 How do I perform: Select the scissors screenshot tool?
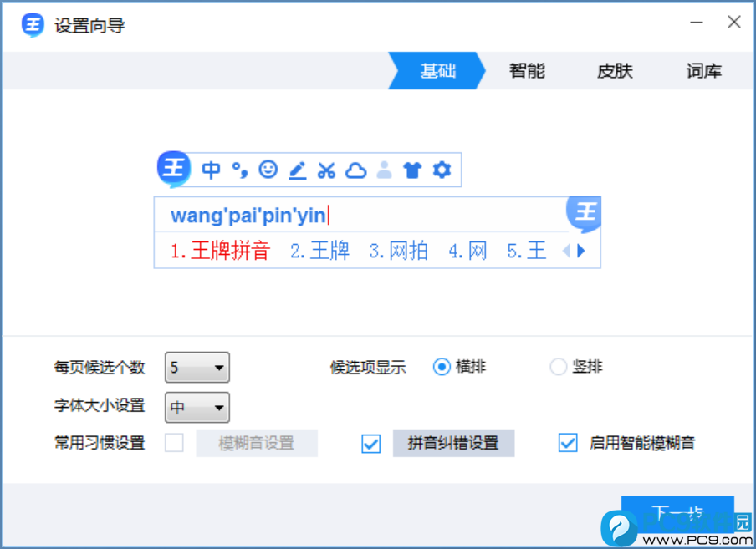click(326, 170)
